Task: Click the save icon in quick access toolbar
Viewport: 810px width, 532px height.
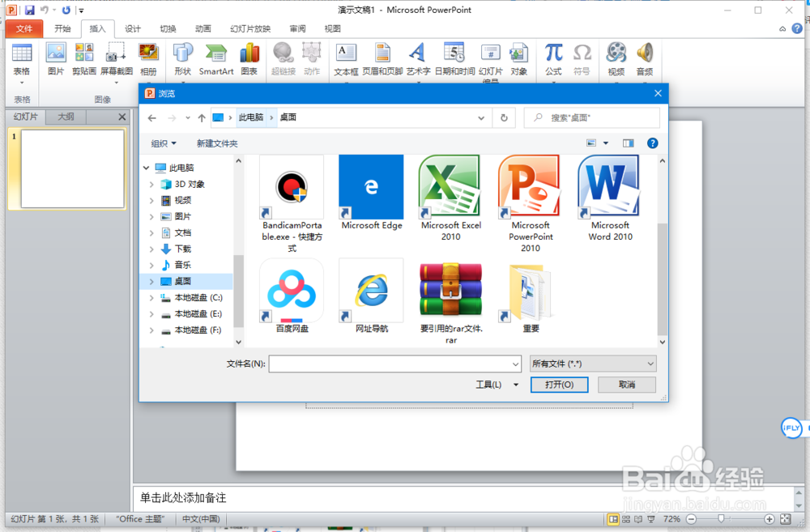Action: tap(29, 10)
